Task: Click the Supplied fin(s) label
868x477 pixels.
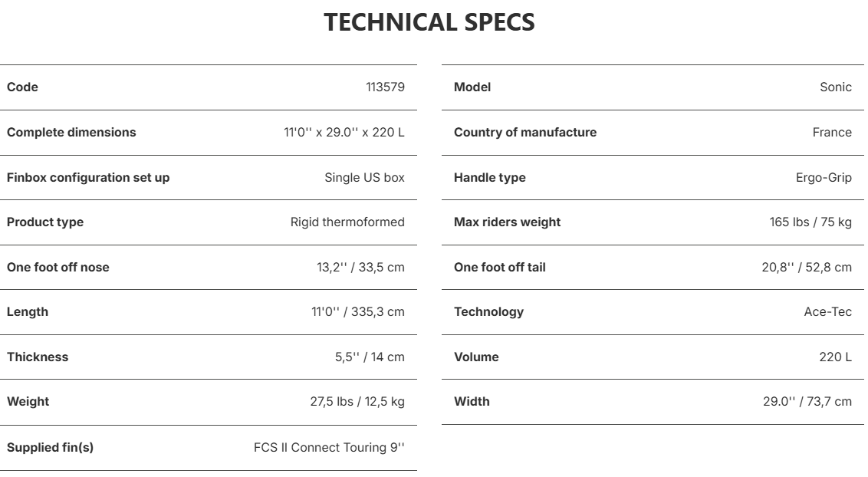Action: (x=50, y=447)
